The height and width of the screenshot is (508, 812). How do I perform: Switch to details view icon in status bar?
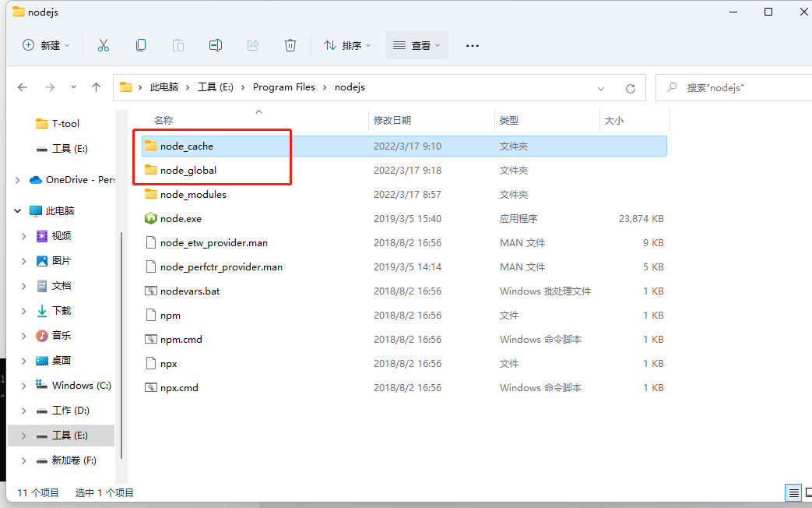pyautogui.click(x=794, y=493)
